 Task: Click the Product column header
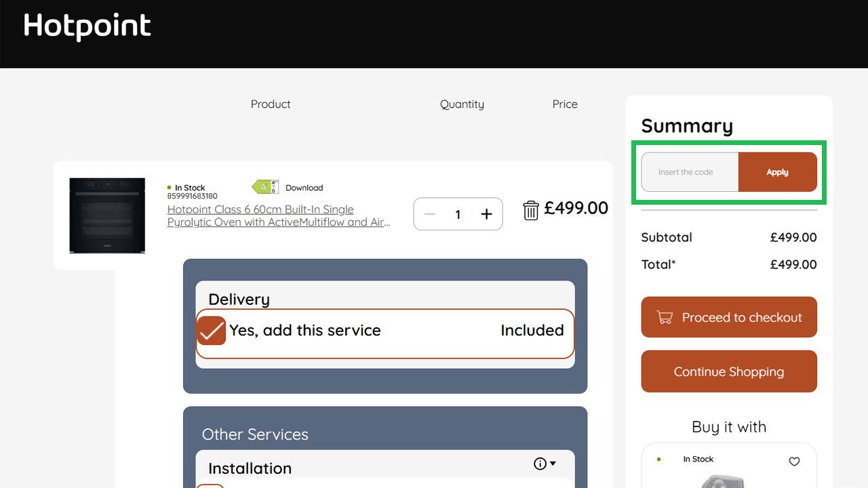pos(271,104)
